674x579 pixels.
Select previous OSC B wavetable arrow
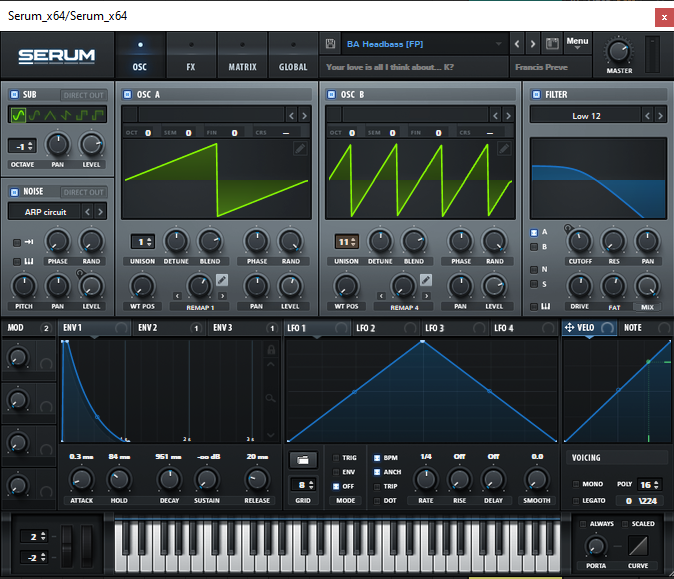pos(496,115)
